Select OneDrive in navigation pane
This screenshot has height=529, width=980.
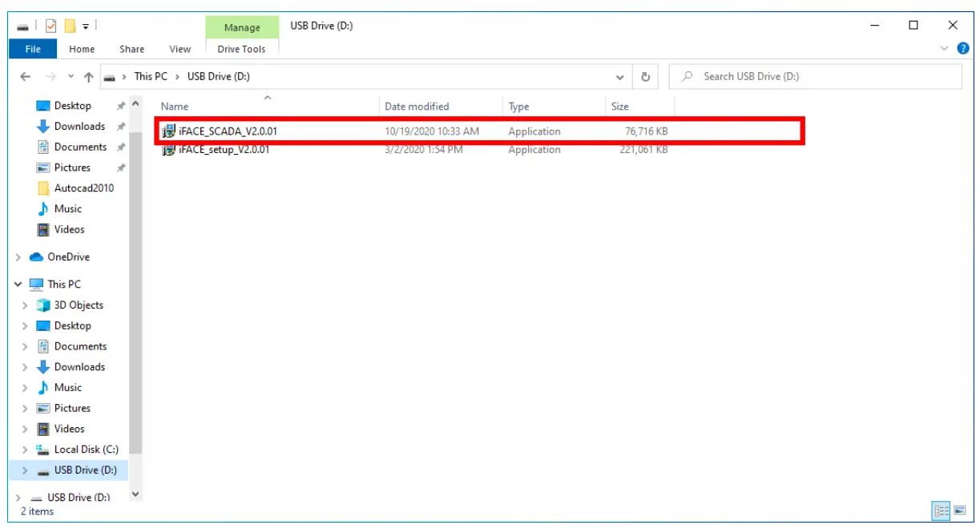pyautogui.click(x=68, y=257)
